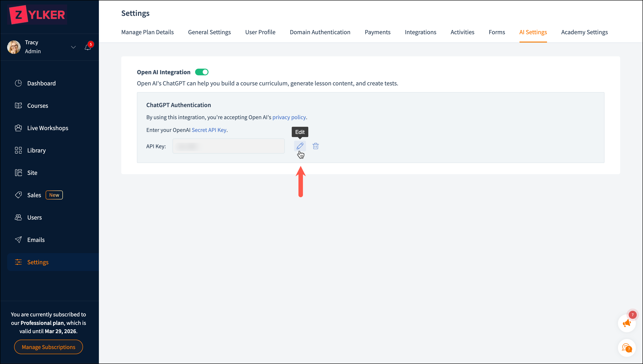
Task: Click the Zylker logo
Action: pyautogui.click(x=37, y=15)
